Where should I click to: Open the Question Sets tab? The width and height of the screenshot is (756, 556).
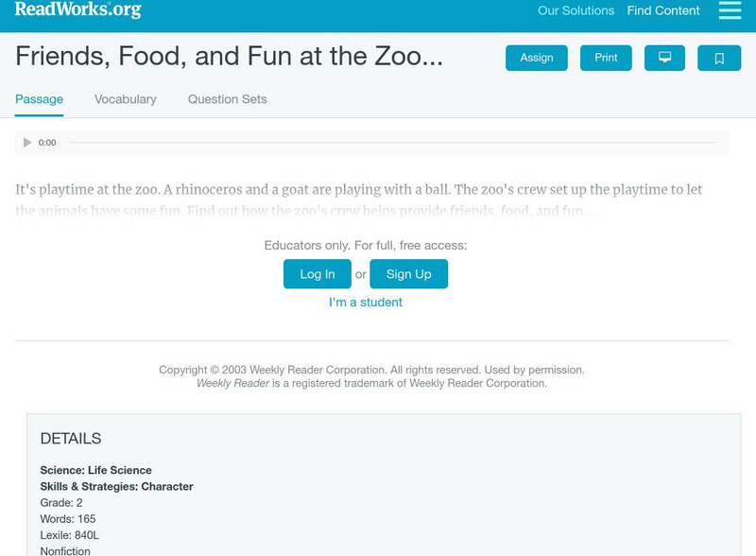pos(227,99)
